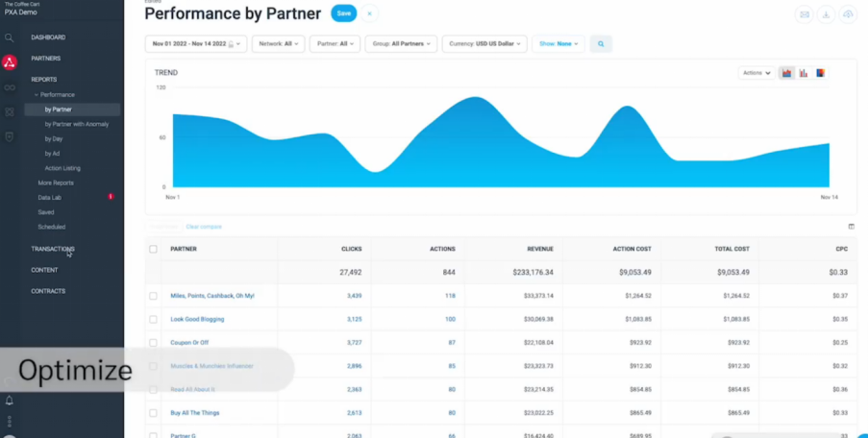Select the Look Good Blogging row checkbox
The width and height of the screenshot is (868, 438).
click(x=153, y=319)
